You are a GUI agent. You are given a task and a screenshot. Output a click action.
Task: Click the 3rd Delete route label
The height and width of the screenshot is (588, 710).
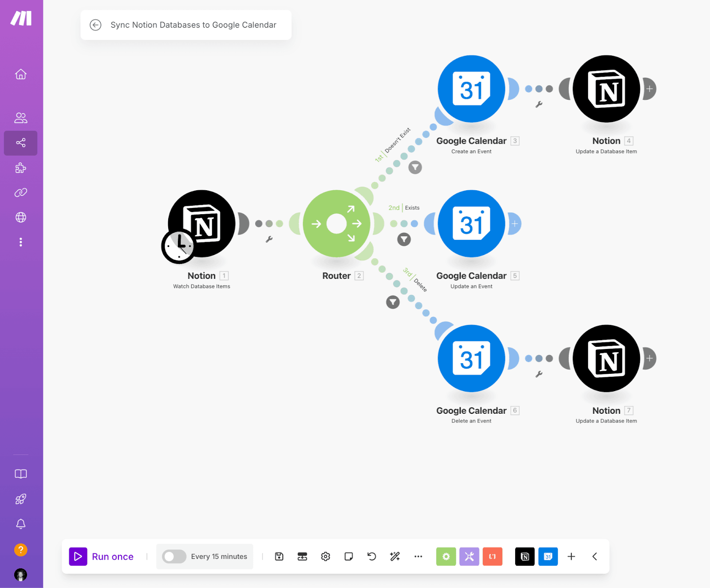pos(415,279)
